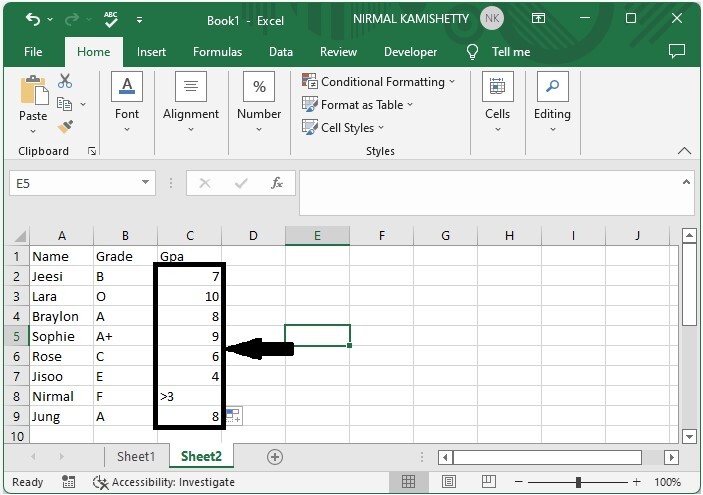
Task: Click the Copy icon
Action: [x=65, y=104]
